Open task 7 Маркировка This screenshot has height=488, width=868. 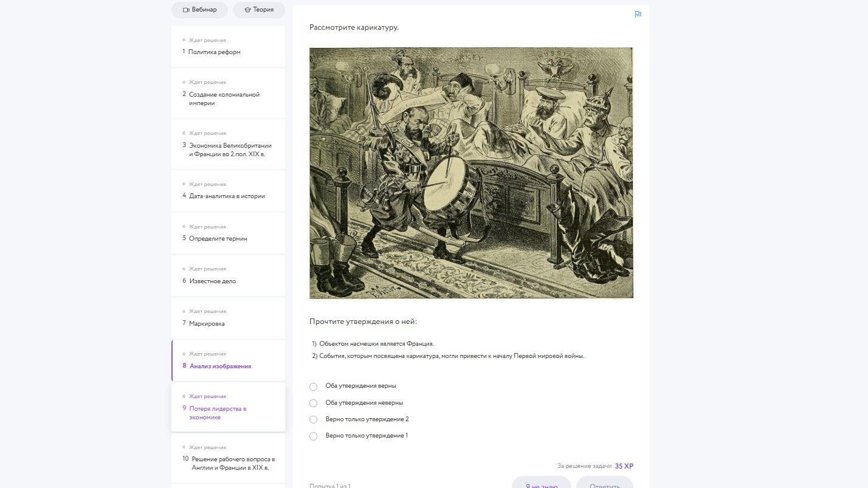pos(228,318)
